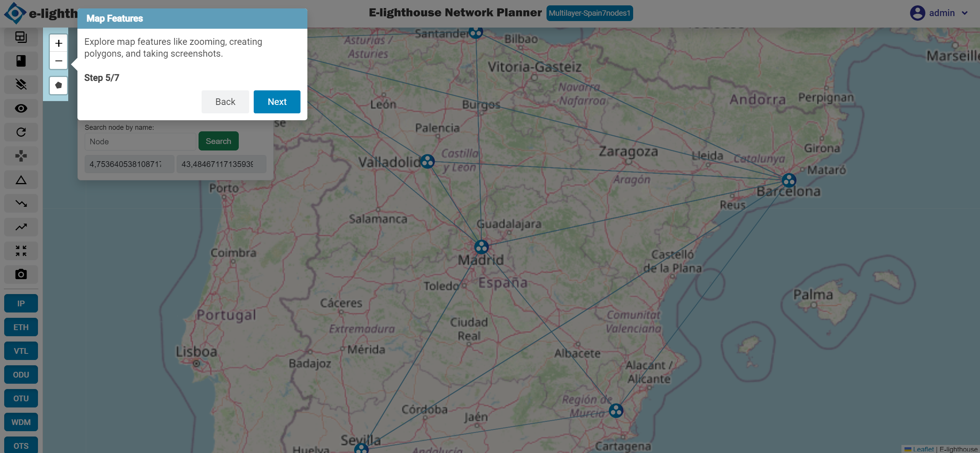
Task: Click the bookmark book icon in sidebar
Action: (x=21, y=61)
